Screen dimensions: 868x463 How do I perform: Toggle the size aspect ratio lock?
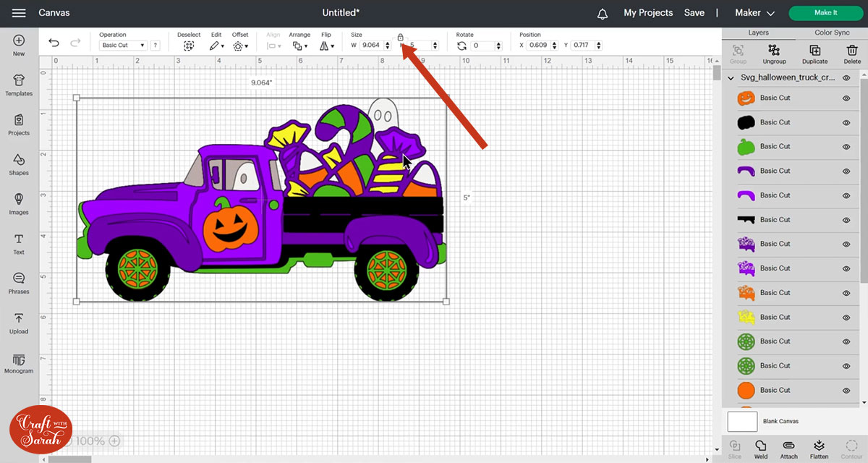point(400,37)
